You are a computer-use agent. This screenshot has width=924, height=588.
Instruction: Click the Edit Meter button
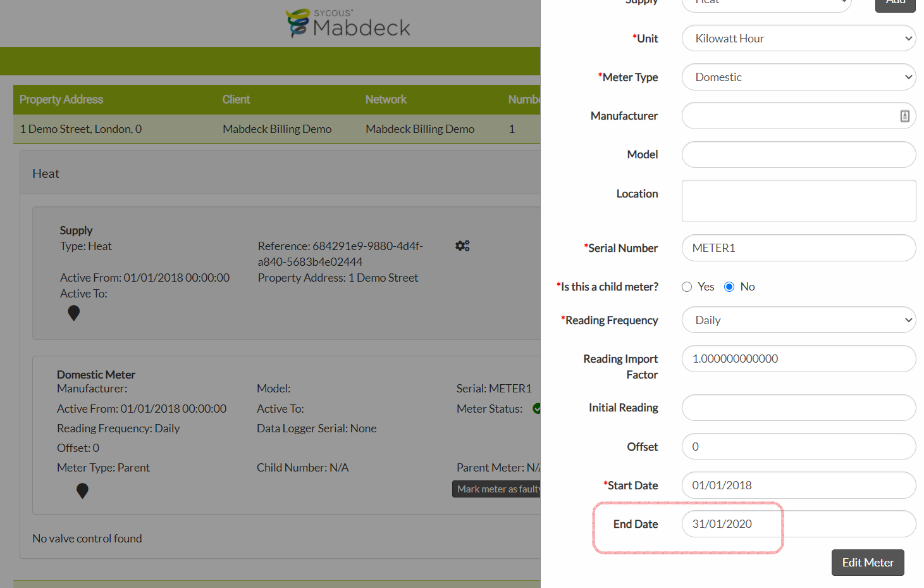[x=867, y=562]
